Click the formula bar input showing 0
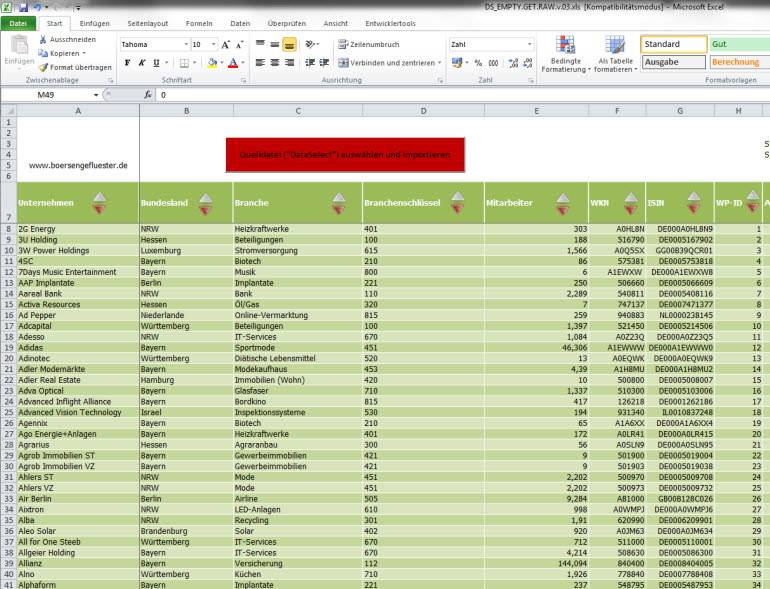Image resolution: width=770 pixels, height=589 pixels. (464, 95)
